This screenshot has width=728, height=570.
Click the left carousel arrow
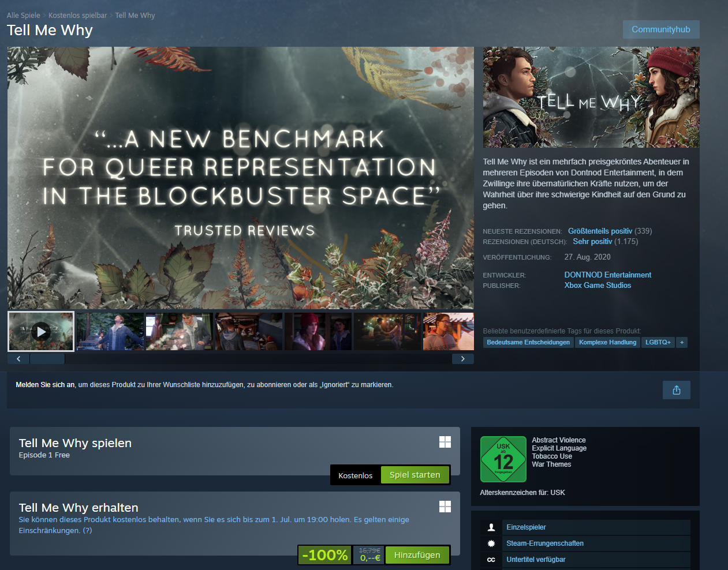pyautogui.click(x=18, y=359)
